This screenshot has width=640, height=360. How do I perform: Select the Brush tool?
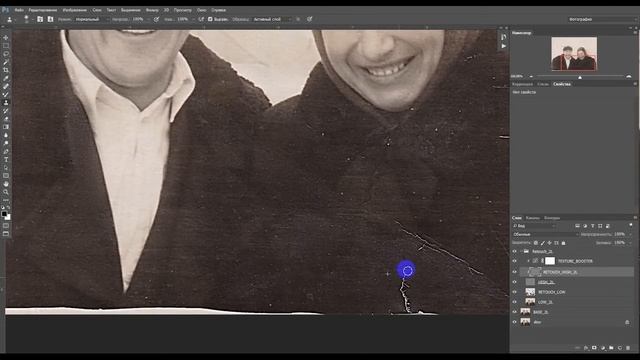click(6, 95)
